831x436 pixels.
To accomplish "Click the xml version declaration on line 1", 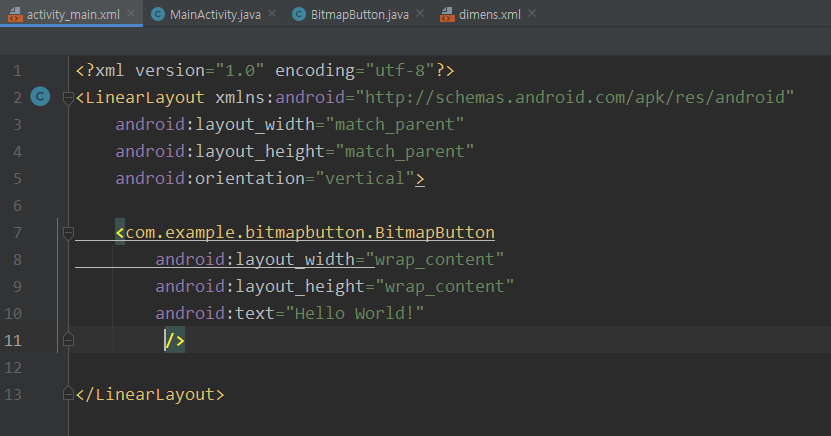I will [265, 70].
